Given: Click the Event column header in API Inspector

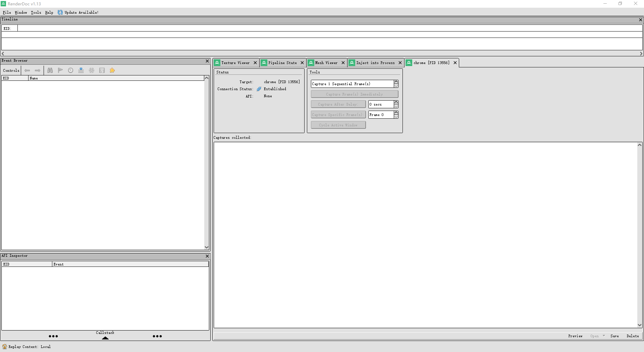Looking at the screenshot, I should (130, 264).
